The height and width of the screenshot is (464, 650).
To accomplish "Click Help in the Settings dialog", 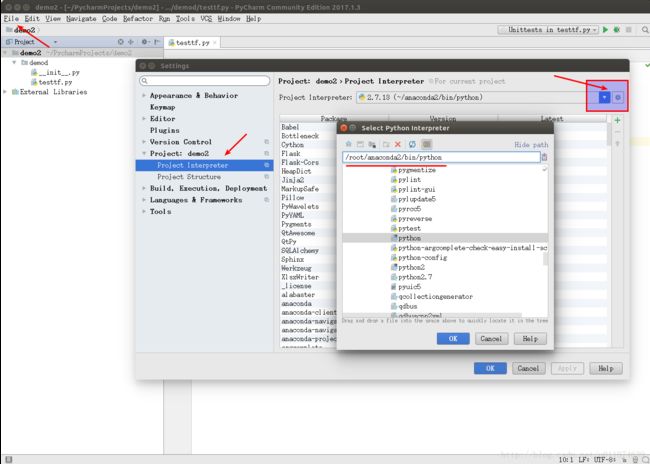I will point(606,368).
